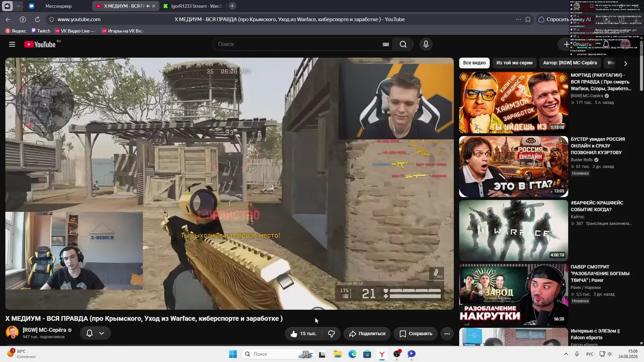
Task: Open the YouTube guide hamburger menu
Action: click(12, 44)
